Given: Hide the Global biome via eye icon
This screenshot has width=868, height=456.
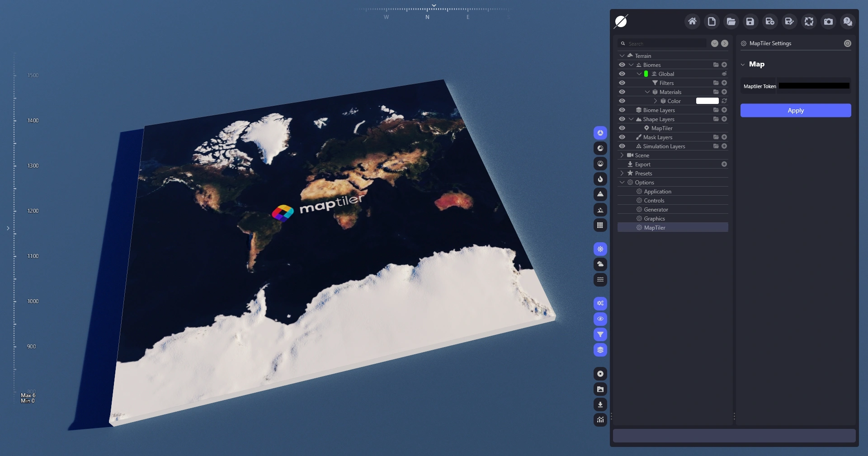Looking at the screenshot, I should 622,74.
